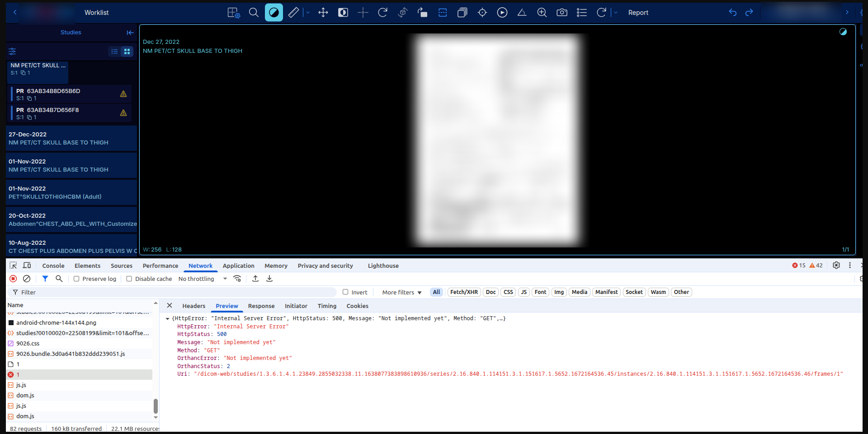Switch studies to list view
The height and width of the screenshot is (434, 868).
click(115, 51)
